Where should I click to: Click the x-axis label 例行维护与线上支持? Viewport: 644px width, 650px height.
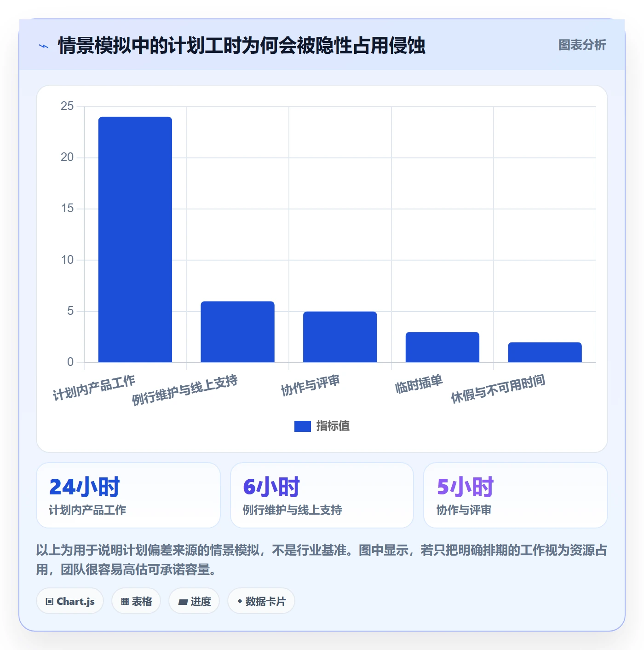click(x=185, y=390)
